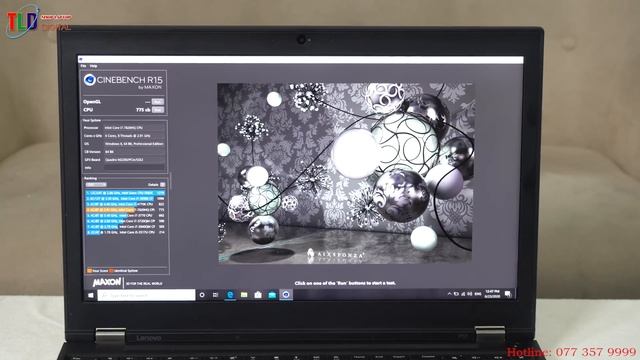Viewport: 640px width, 360px height.
Task: Select the orange highlighted 775 cb ranking row
Action: (x=125, y=210)
